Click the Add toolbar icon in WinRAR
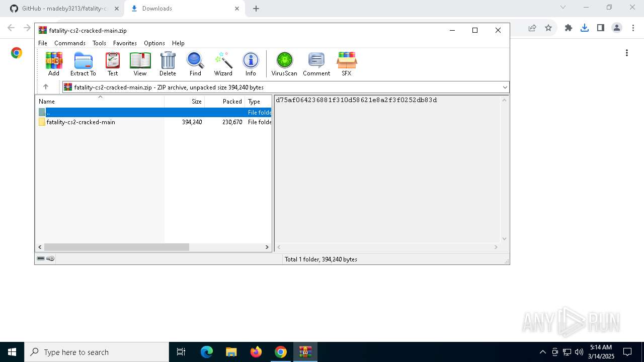The width and height of the screenshot is (644, 362). click(x=54, y=64)
